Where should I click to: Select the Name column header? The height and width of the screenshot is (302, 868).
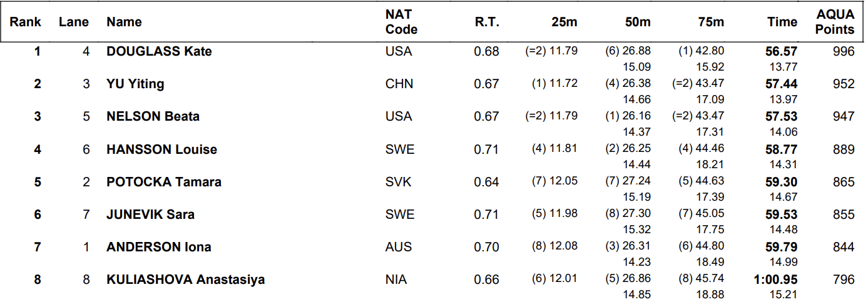[x=124, y=22]
